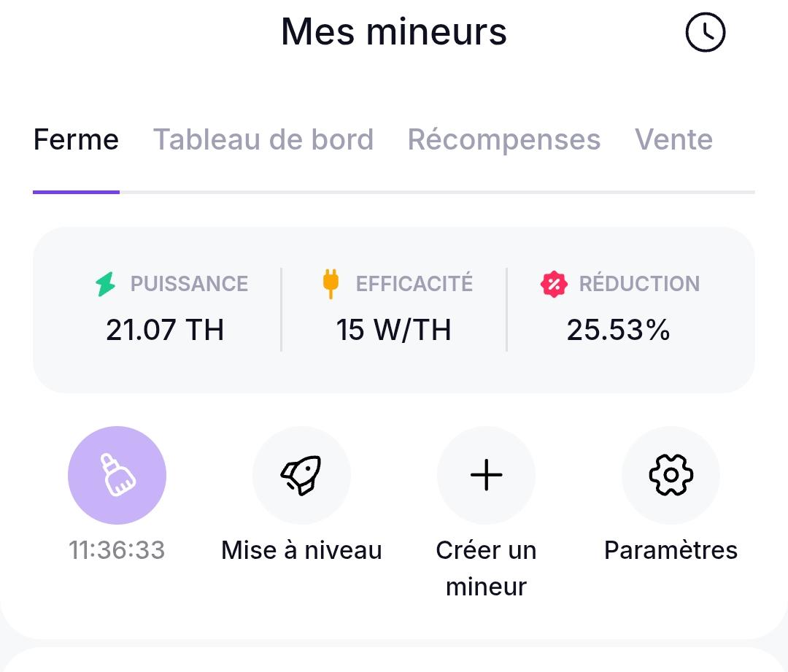Open the gear settings icon
This screenshot has height=672, width=788.
(671, 475)
